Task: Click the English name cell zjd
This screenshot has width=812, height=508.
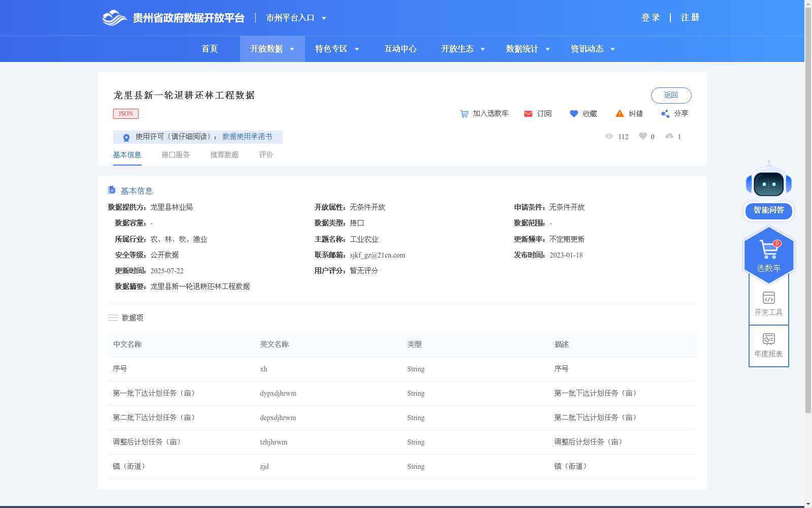Action: (x=264, y=466)
